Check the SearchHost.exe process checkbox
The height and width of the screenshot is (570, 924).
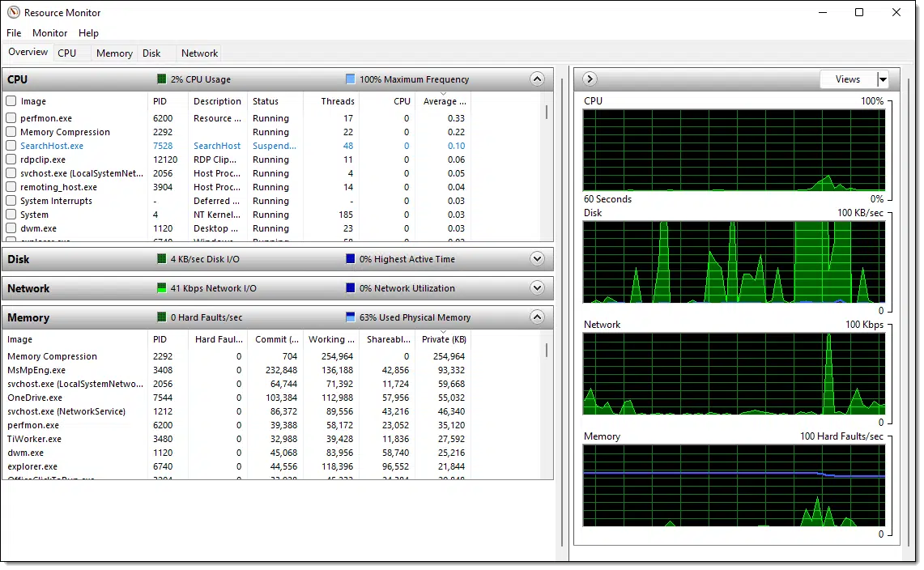point(11,146)
